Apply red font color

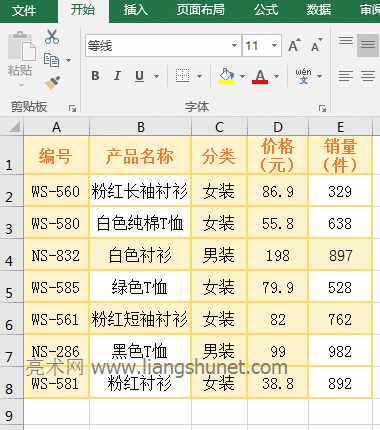tap(260, 76)
